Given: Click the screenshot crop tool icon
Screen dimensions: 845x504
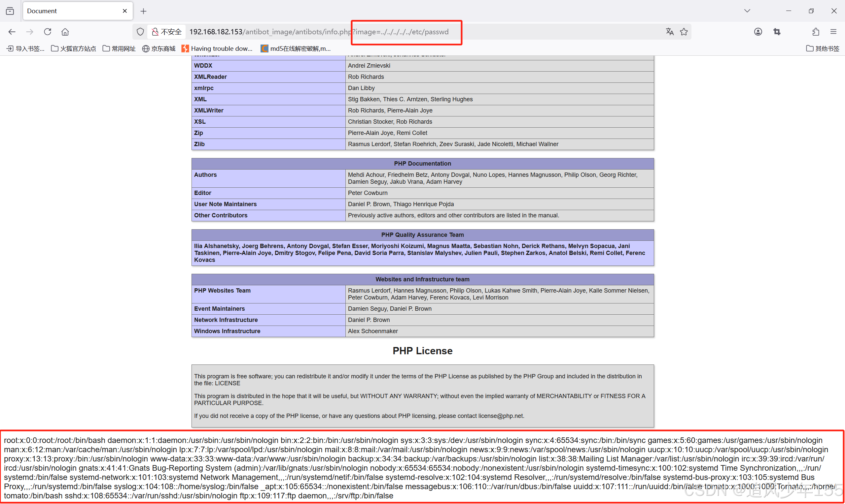Looking at the screenshot, I should (777, 32).
